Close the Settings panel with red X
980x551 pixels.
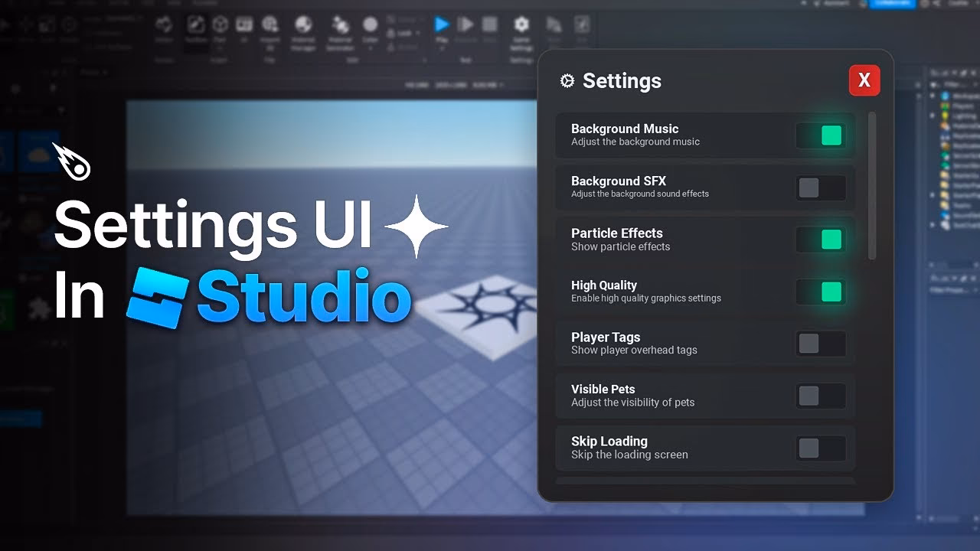tap(864, 80)
